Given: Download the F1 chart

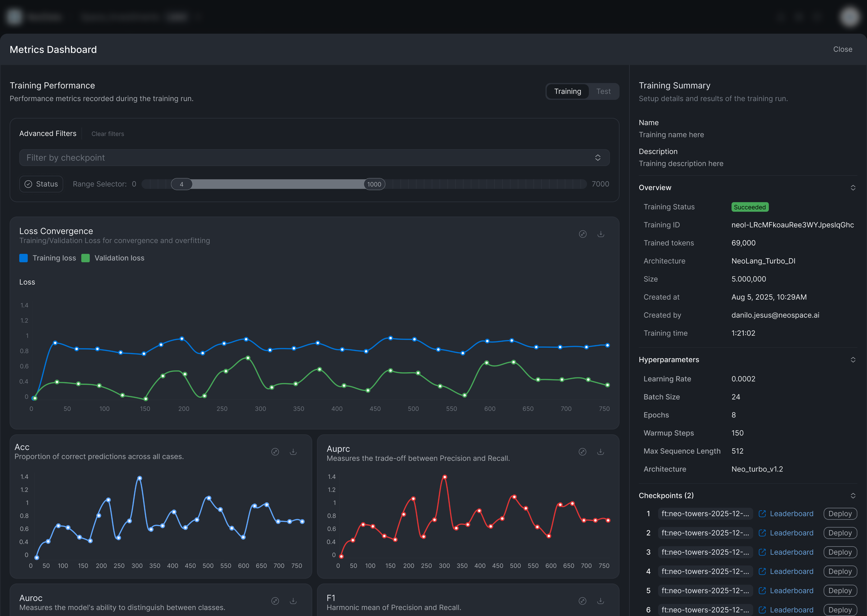Looking at the screenshot, I should click(x=601, y=601).
